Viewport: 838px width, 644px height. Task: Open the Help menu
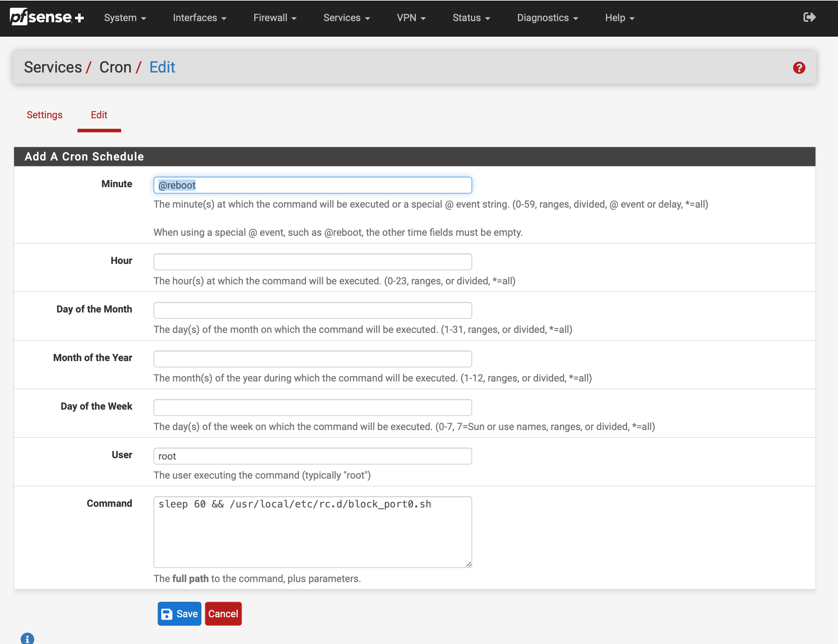(619, 18)
